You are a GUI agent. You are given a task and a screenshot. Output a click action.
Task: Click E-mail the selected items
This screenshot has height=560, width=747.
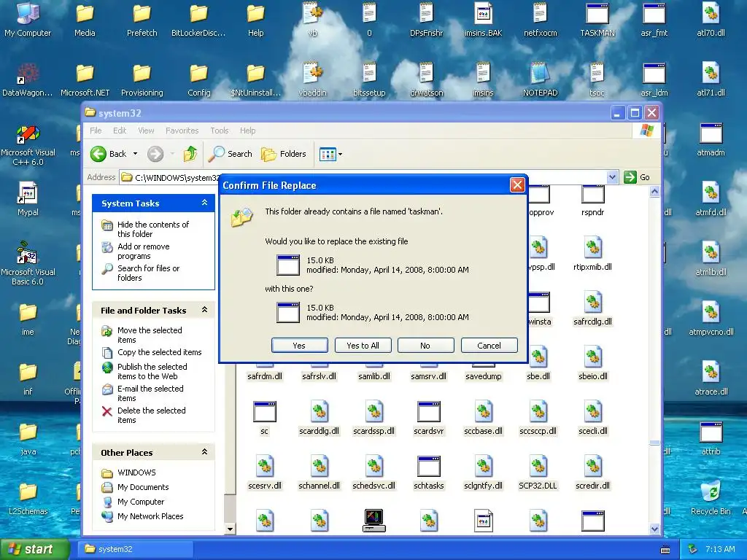[150, 393]
